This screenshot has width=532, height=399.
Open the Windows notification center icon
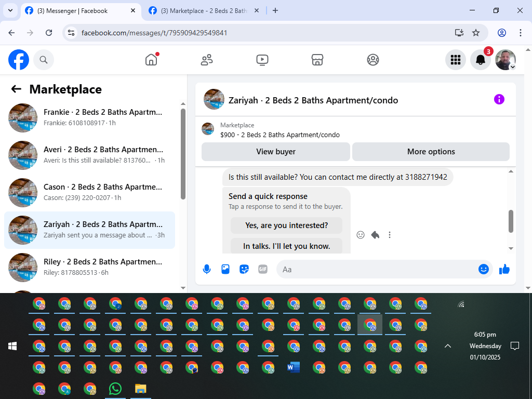pos(515,346)
